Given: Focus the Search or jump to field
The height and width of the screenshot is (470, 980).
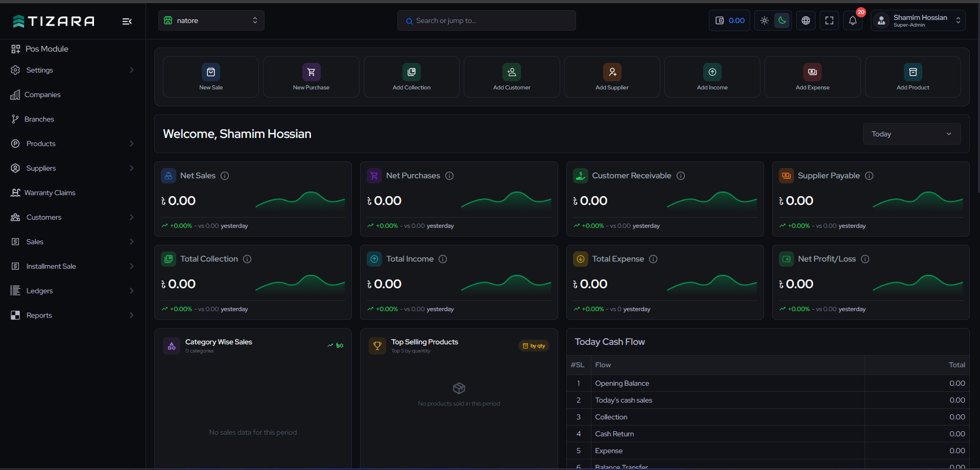Looking at the screenshot, I should tap(487, 20).
